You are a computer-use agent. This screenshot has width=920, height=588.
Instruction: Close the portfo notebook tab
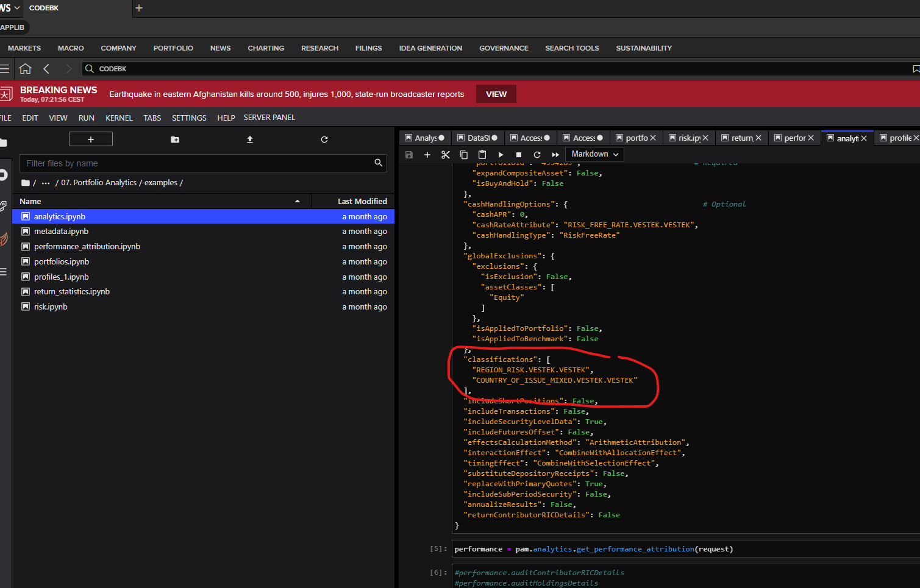tap(653, 138)
